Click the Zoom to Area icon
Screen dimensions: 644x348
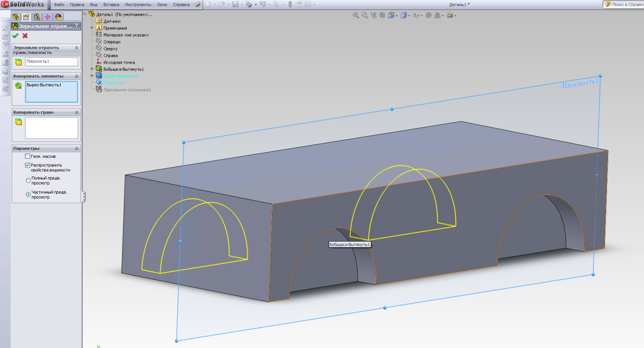(x=364, y=16)
